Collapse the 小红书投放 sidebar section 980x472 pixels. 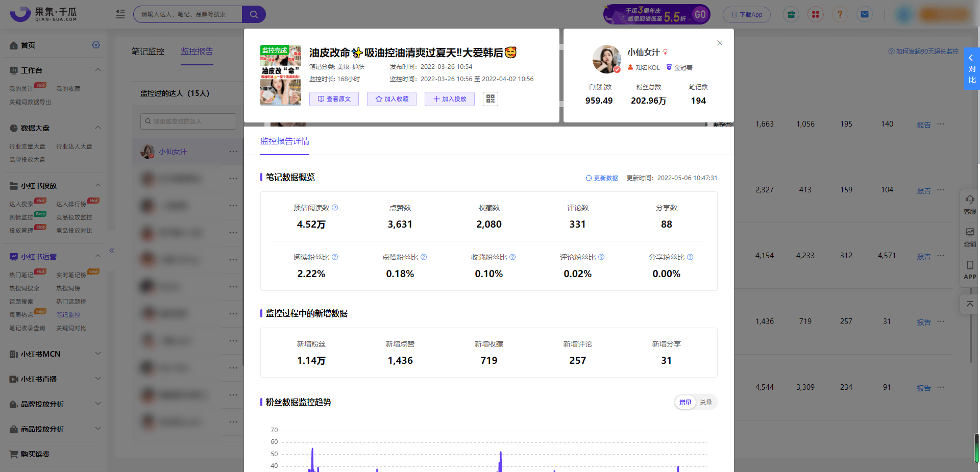pyautogui.click(x=98, y=185)
